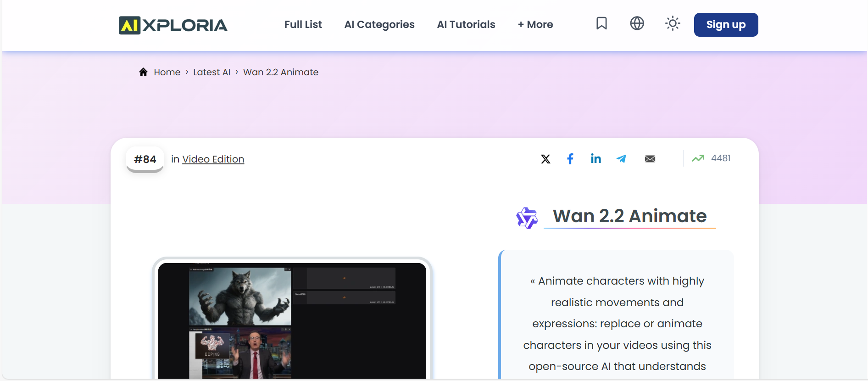Open the bookmarks icon in header

[x=601, y=23]
